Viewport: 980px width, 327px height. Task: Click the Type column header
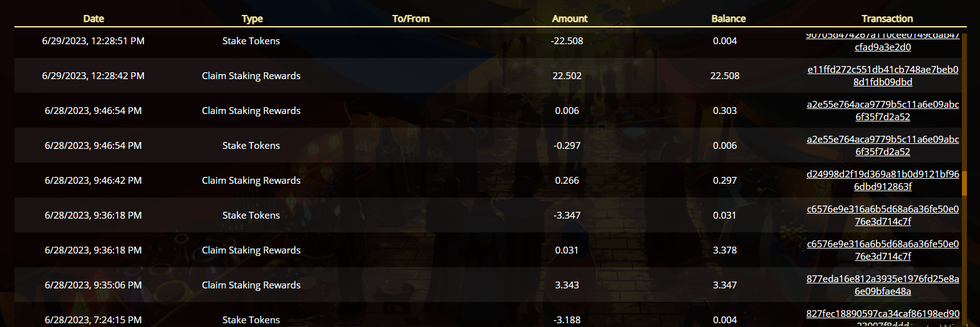(x=252, y=19)
